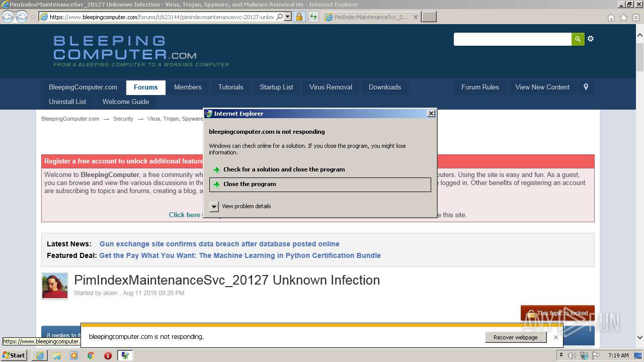Open the Startup List nav tab
Image resolution: width=644 pixels, height=362 pixels.
pos(276,87)
